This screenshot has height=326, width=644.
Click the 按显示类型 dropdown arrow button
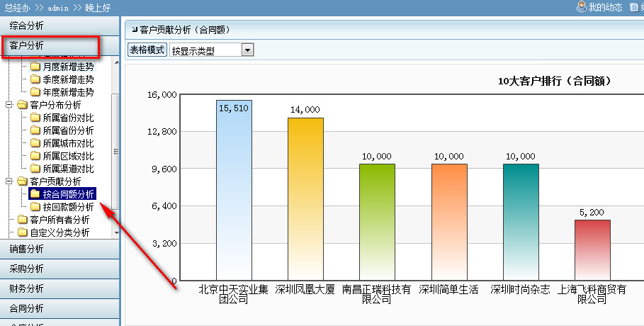point(247,50)
